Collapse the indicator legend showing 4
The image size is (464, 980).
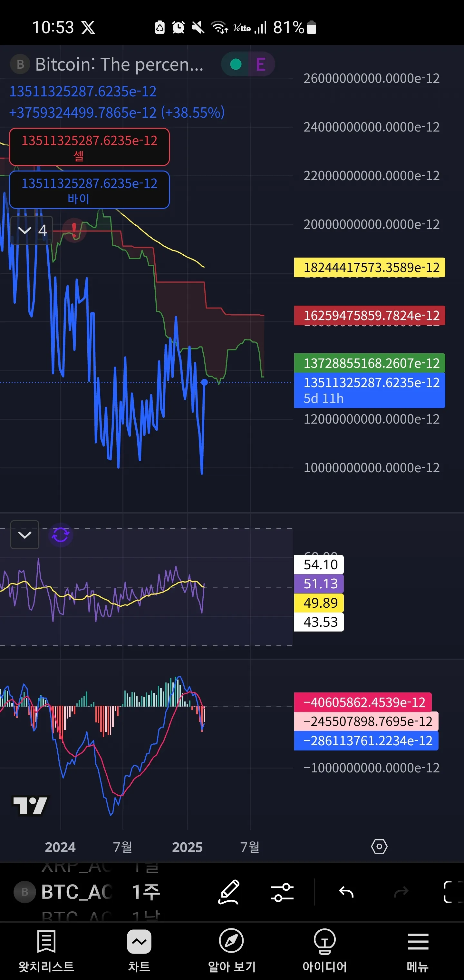tap(32, 230)
